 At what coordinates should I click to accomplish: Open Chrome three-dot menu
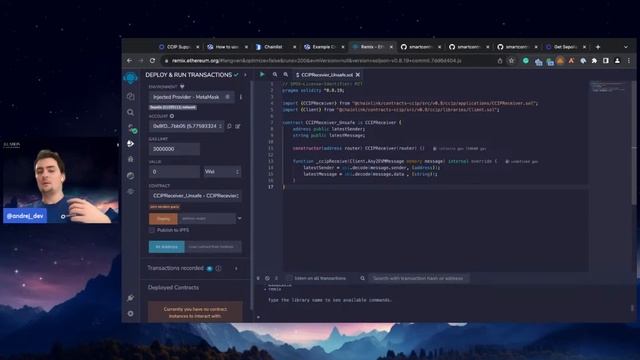tap(629, 60)
